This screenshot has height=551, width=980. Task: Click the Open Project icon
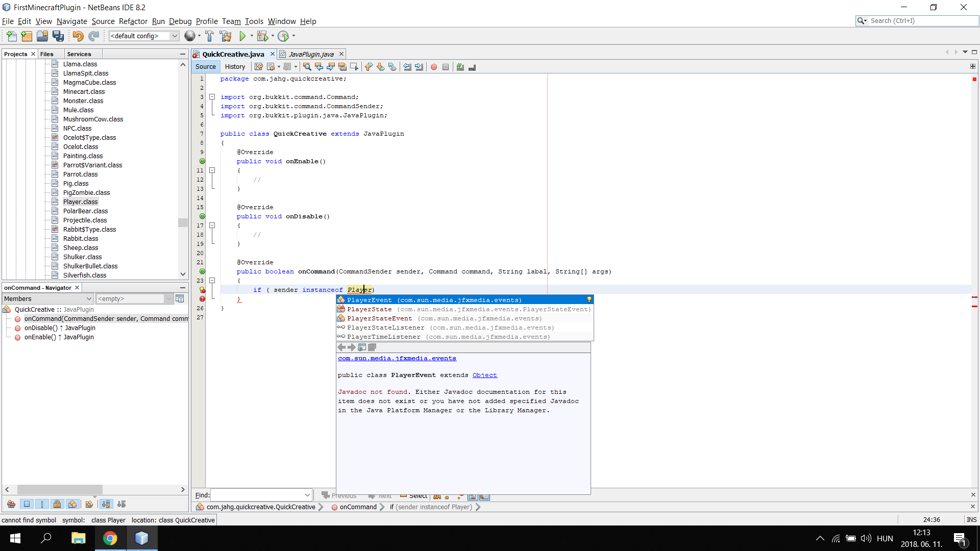coord(42,36)
